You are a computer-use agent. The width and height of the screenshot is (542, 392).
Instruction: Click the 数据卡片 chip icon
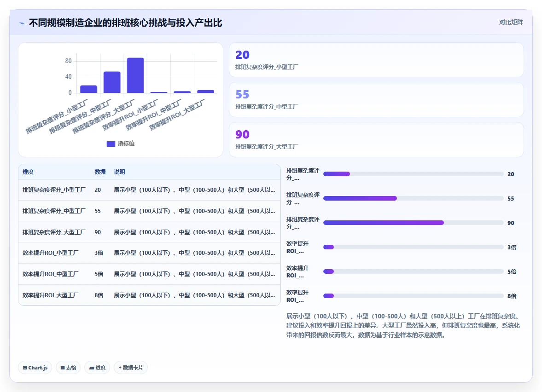coord(120,368)
